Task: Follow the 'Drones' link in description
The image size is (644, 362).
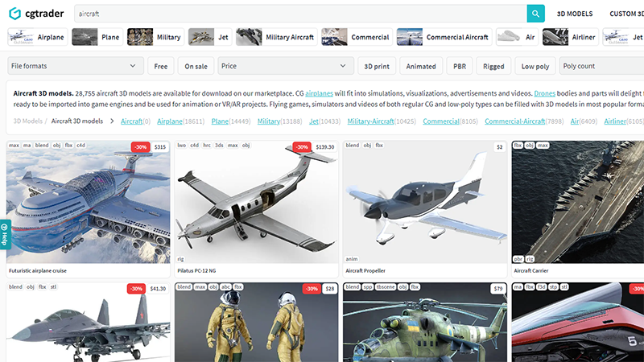Action: click(545, 93)
